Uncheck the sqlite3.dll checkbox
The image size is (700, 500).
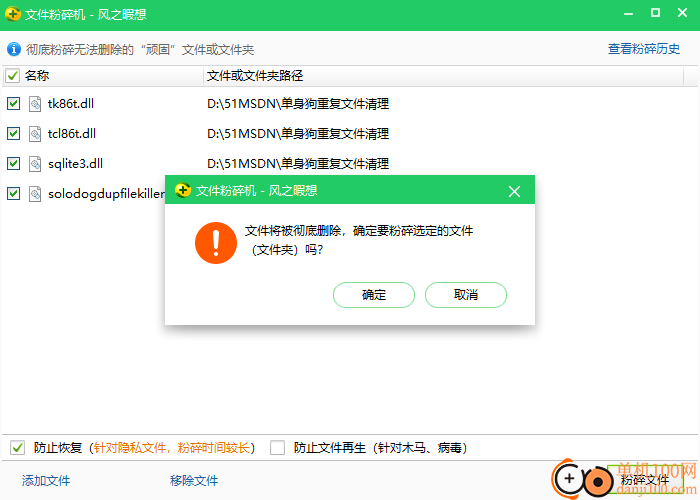13,163
